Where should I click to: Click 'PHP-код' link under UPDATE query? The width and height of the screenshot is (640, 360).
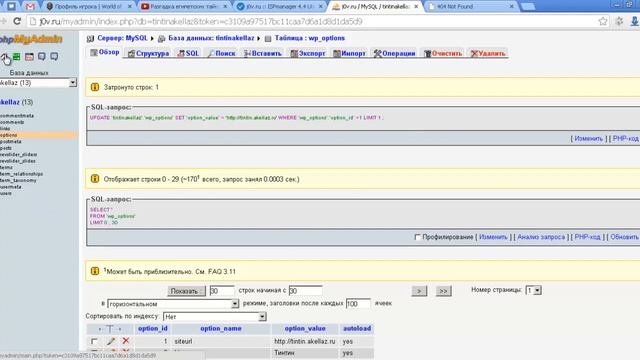click(626, 139)
